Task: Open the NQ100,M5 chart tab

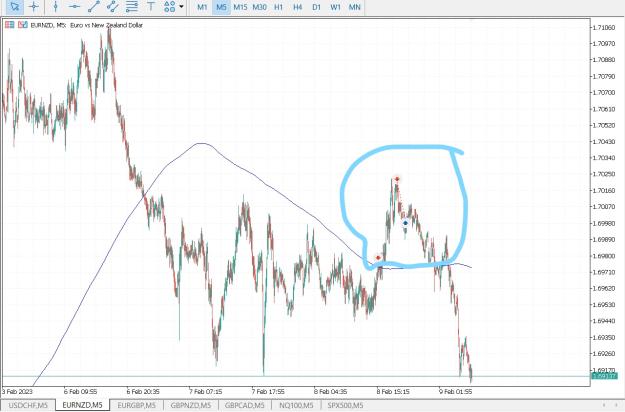Action: click(x=296, y=405)
